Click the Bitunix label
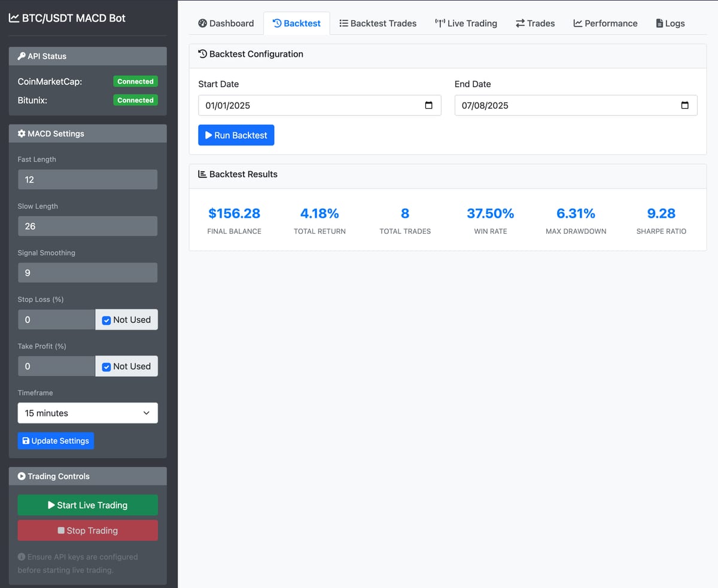The image size is (718, 588). tap(32, 100)
